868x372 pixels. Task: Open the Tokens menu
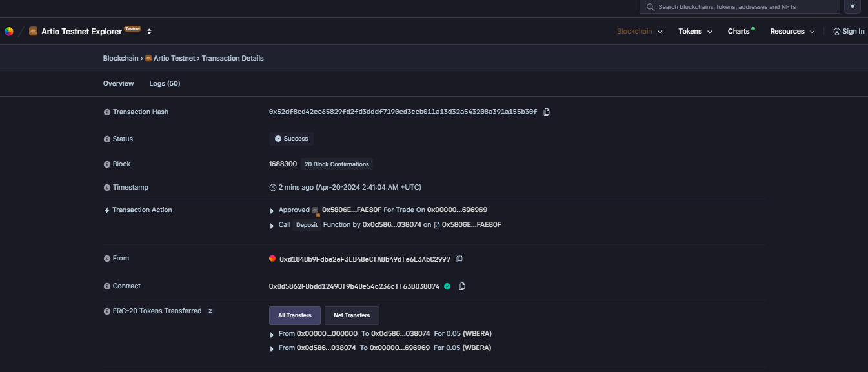pyautogui.click(x=695, y=31)
